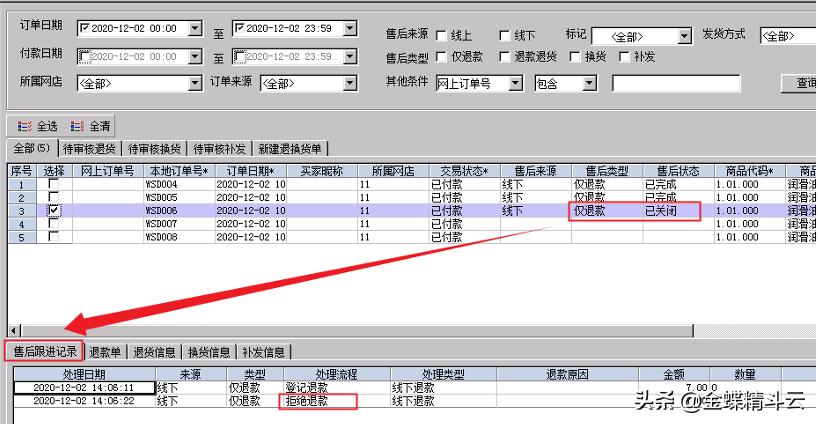Click the 登记退款 process cell
Image resolution: width=818 pixels, height=424 pixels.
(x=336, y=387)
